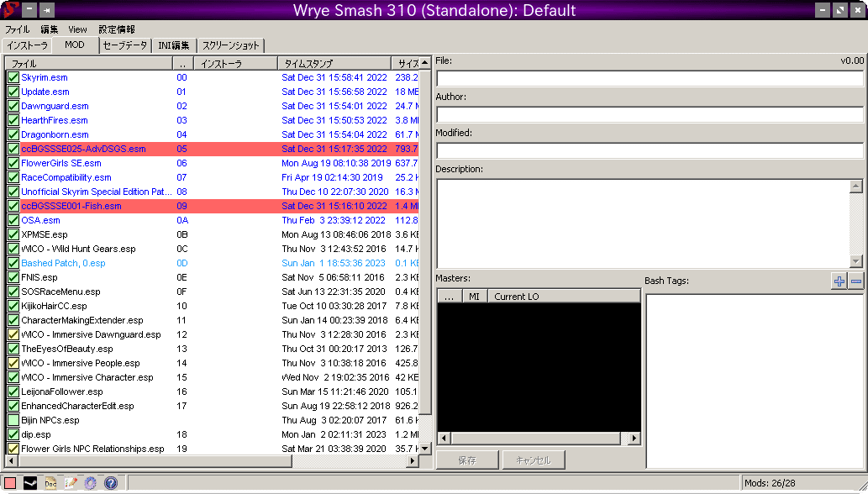Switch to インストーラ tab
The width and height of the screenshot is (868, 494).
point(27,46)
